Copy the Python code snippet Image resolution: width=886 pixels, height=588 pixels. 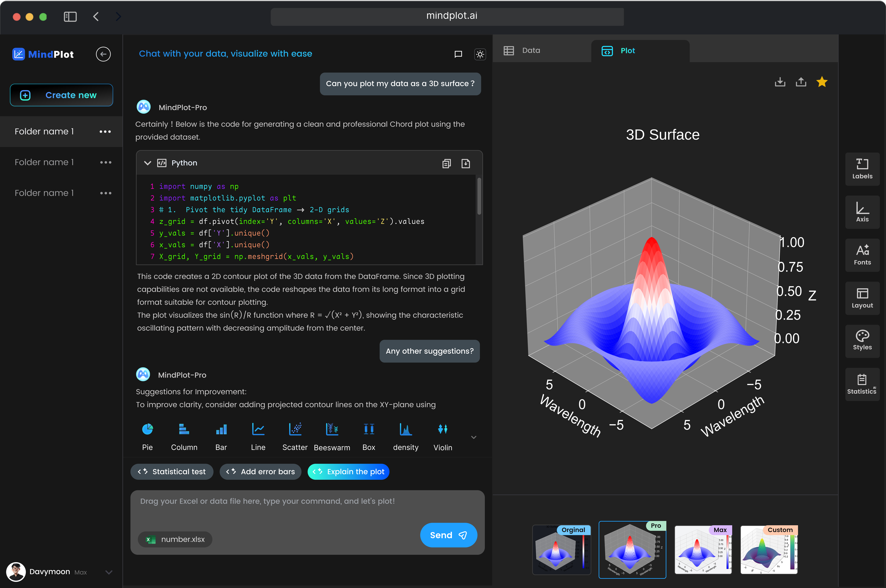click(x=446, y=163)
